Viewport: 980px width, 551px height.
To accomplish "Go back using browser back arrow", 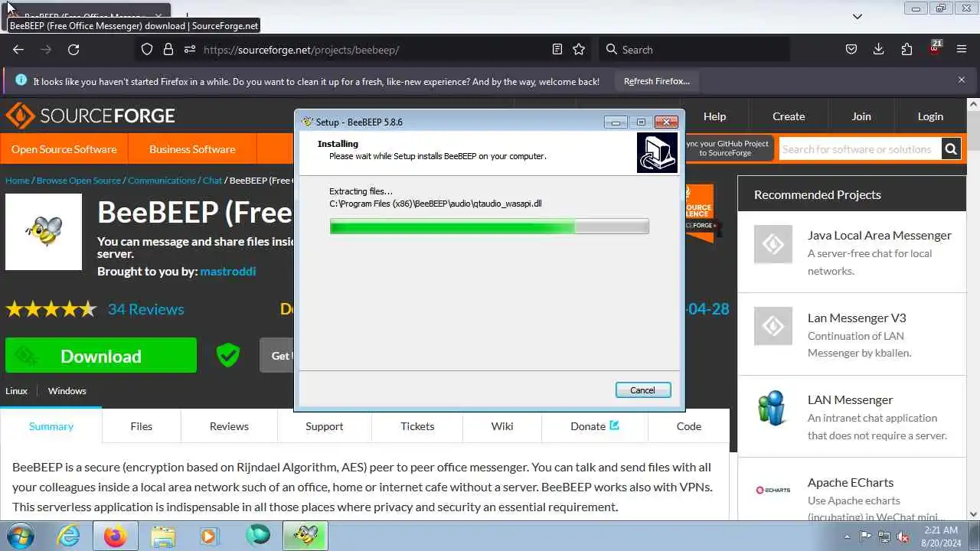I will [x=18, y=49].
